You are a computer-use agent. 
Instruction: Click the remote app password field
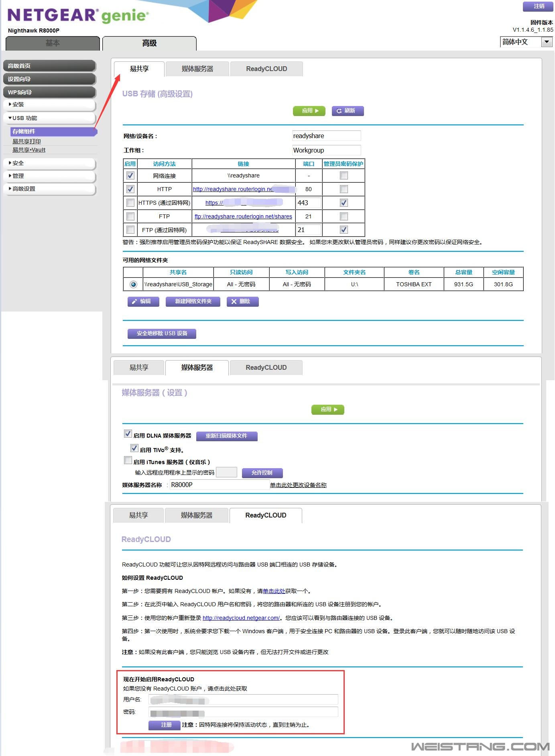(226, 472)
